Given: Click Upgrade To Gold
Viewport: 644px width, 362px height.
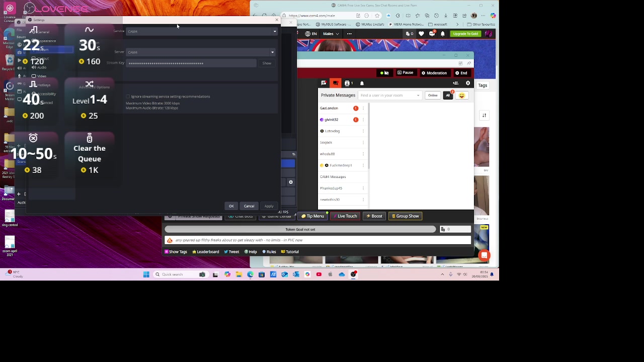Looking at the screenshot, I should 465,34.
